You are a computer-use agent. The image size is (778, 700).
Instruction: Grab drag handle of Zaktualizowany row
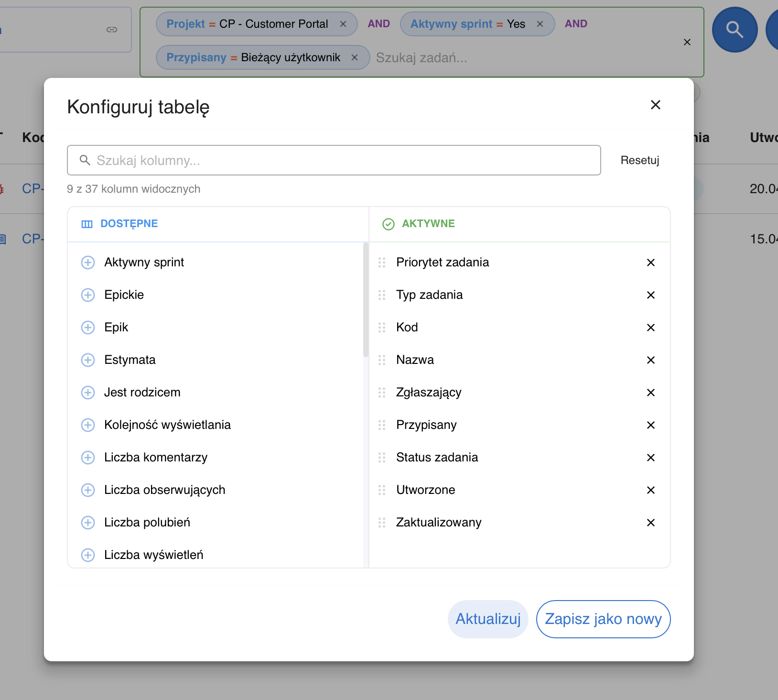pyautogui.click(x=382, y=523)
